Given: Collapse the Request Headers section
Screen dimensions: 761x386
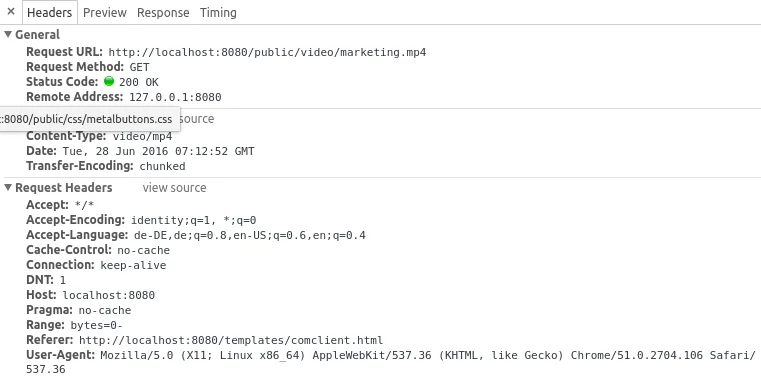Looking at the screenshot, I should (x=8, y=187).
